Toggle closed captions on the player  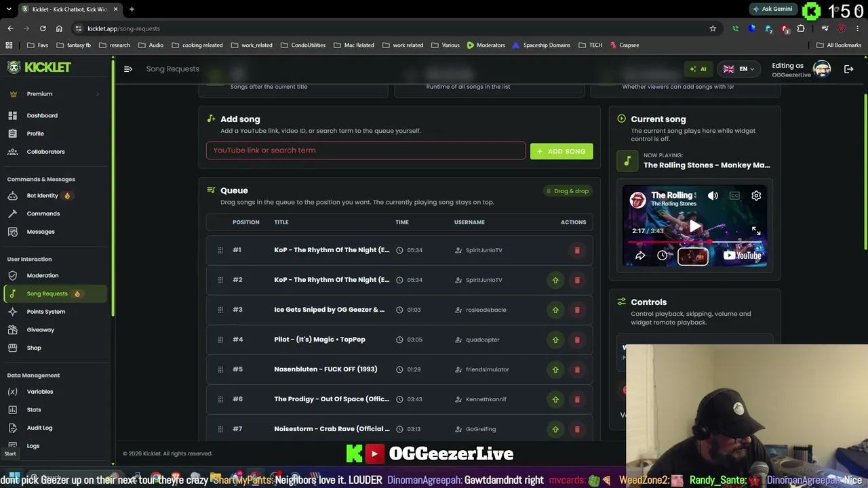[734, 196]
